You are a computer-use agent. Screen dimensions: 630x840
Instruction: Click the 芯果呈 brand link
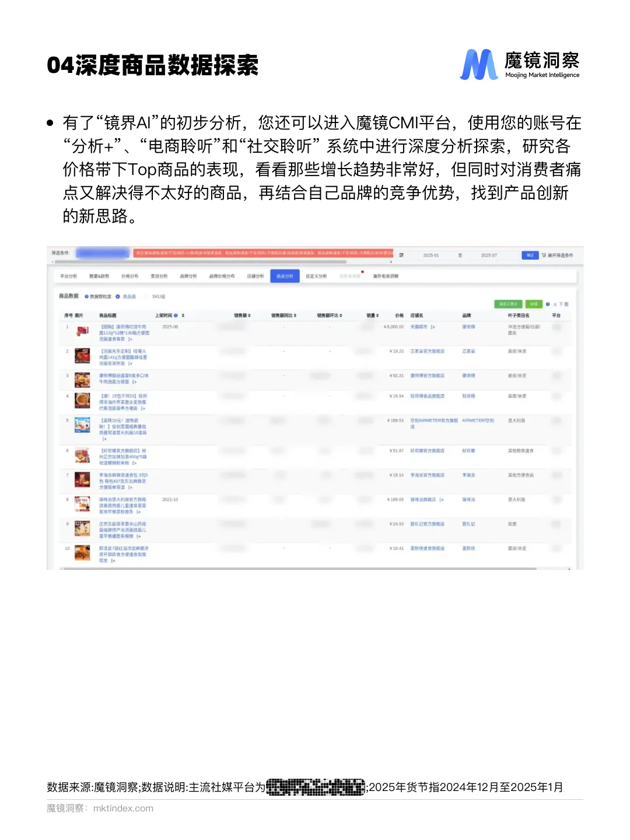click(468, 351)
